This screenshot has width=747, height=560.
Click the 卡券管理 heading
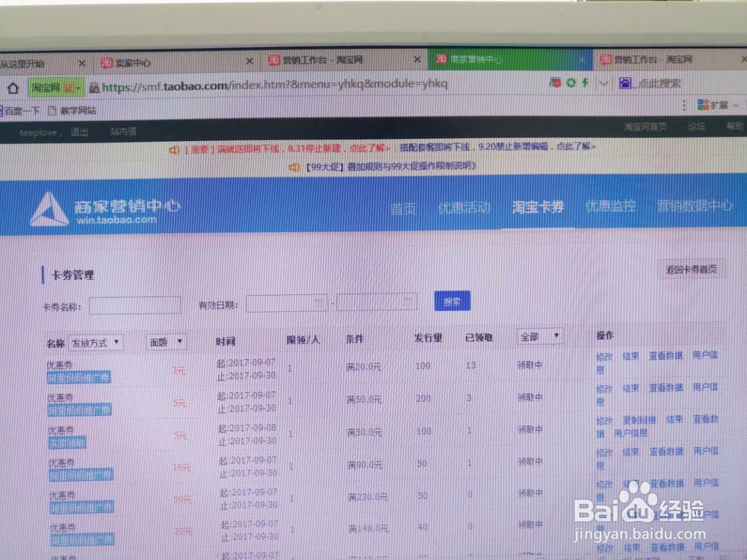(x=72, y=276)
